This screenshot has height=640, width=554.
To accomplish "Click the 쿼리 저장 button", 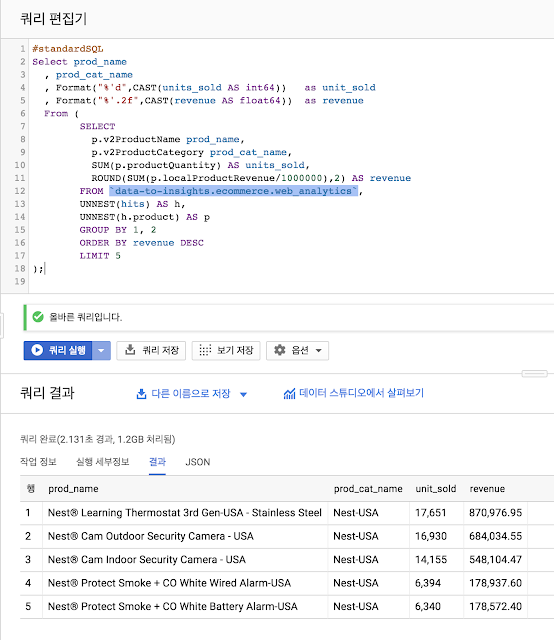I will tap(151, 351).
